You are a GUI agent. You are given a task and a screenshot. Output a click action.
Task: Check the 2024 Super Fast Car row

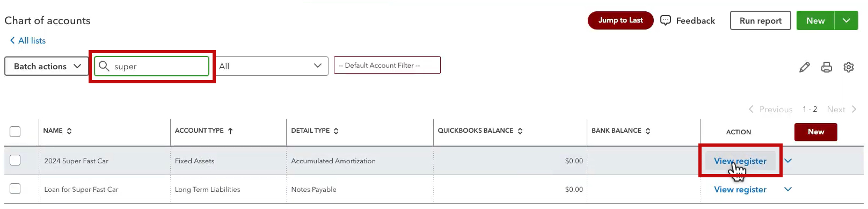coord(15,160)
